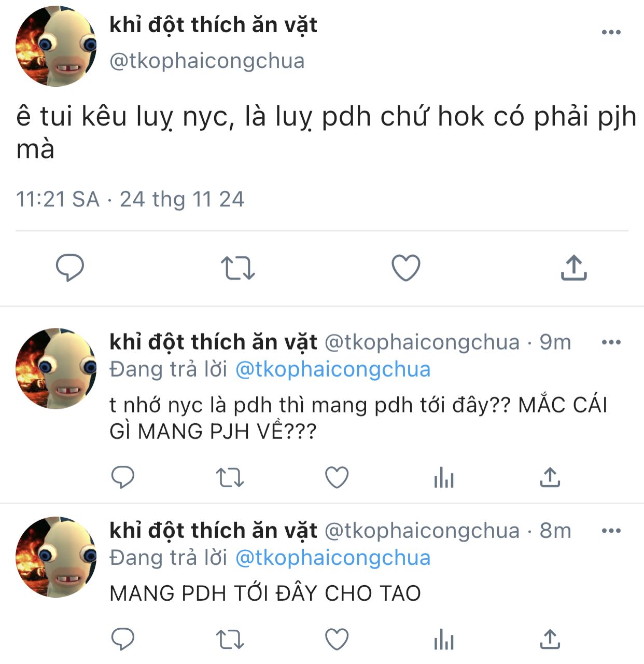View analytics of the 9m reply
644x664 pixels.
[444, 477]
